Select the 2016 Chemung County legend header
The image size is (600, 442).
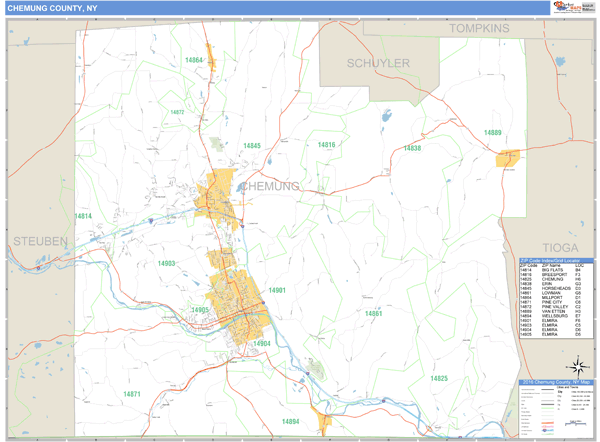pos(556,382)
